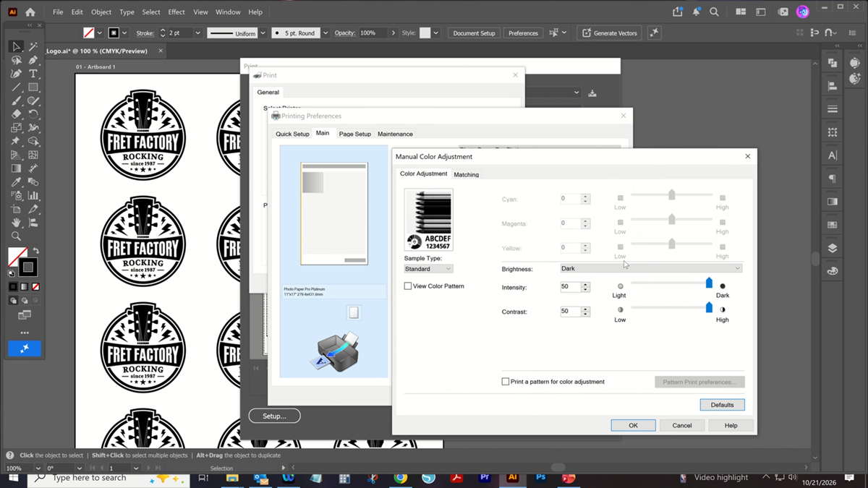Screen dimensions: 868x488
Task: Click the Intensity slider handle
Action: 709,283
